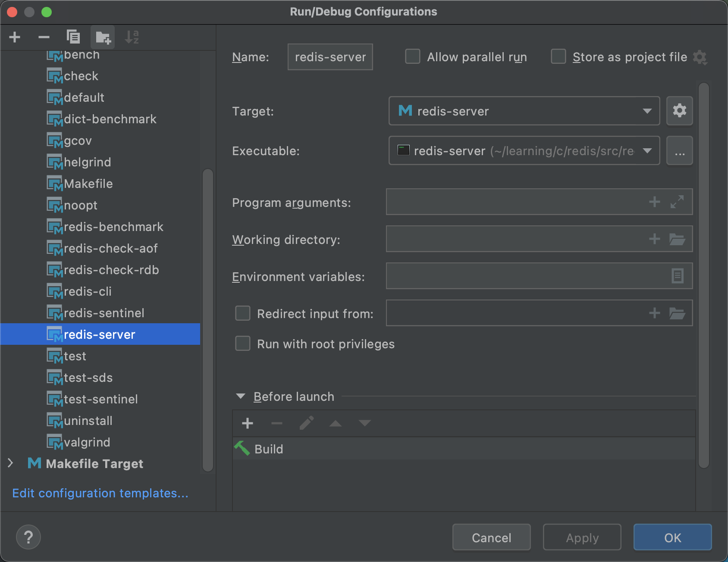Image resolution: width=728 pixels, height=562 pixels.
Task: Remove the selected configuration with the minus icon
Action: click(44, 37)
